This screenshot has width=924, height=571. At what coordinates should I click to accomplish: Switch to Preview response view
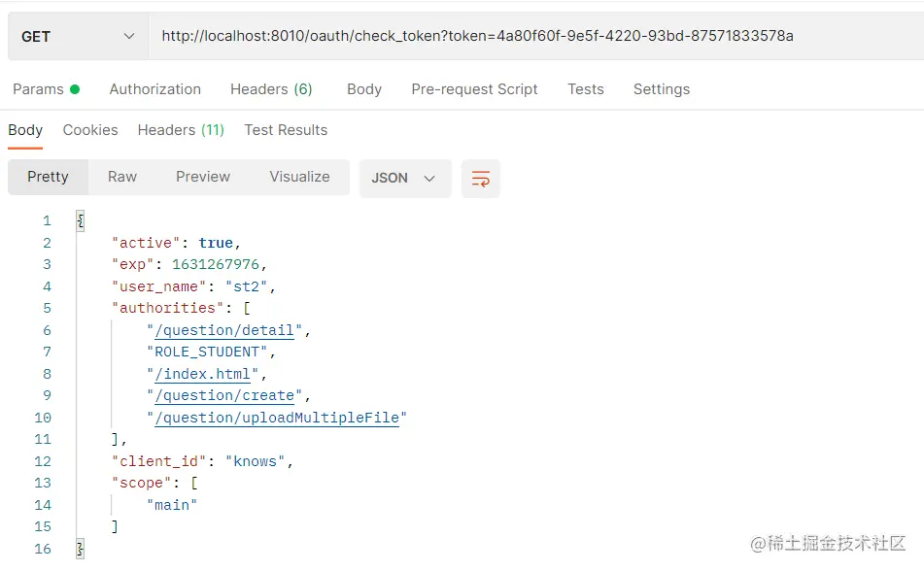point(203,177)
